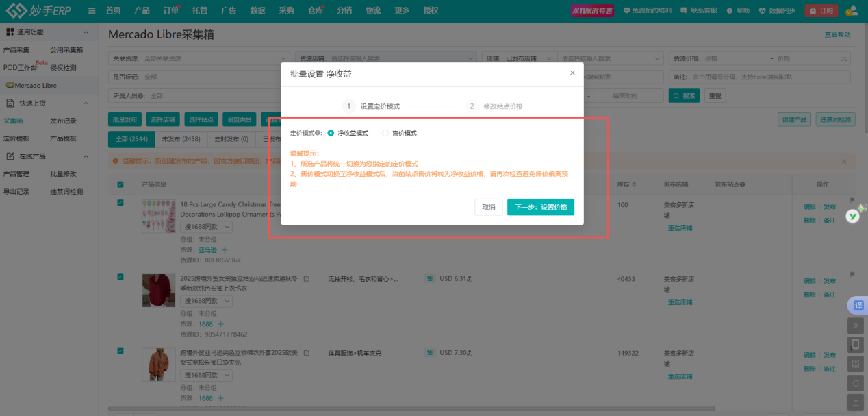
Task: Click the refresh icon in the right floating bar
Action: click(855, 383)
